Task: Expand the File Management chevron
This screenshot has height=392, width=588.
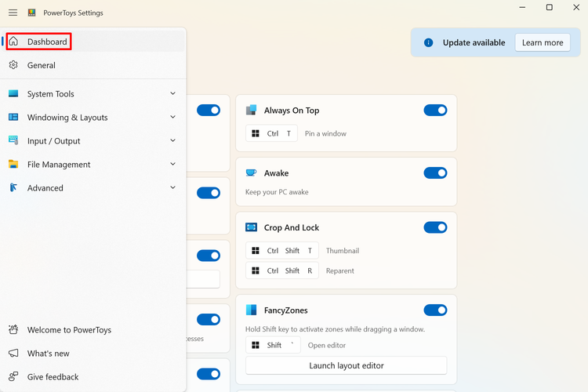Action: tap(173, 164)
